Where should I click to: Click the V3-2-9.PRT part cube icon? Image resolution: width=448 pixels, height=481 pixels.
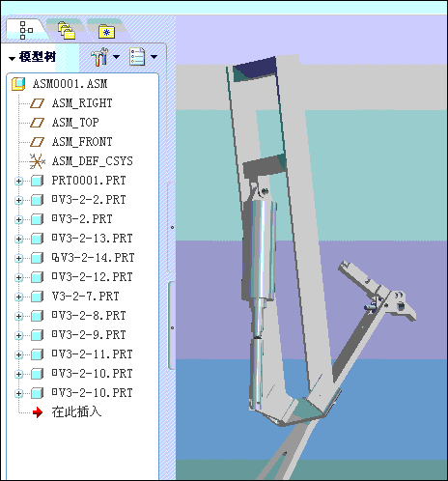pos(37,335)
